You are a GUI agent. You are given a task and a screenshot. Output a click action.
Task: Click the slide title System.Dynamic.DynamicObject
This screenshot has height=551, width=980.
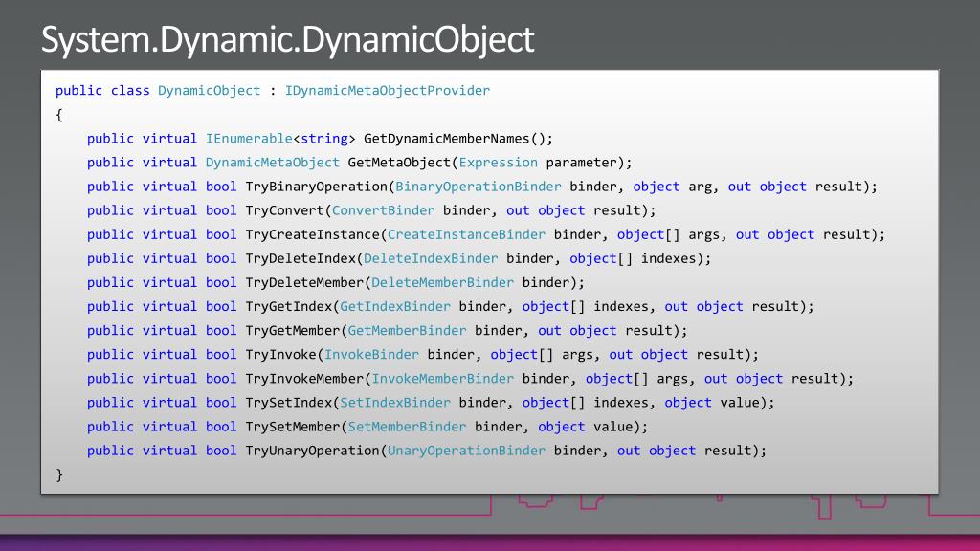[287, 40]
